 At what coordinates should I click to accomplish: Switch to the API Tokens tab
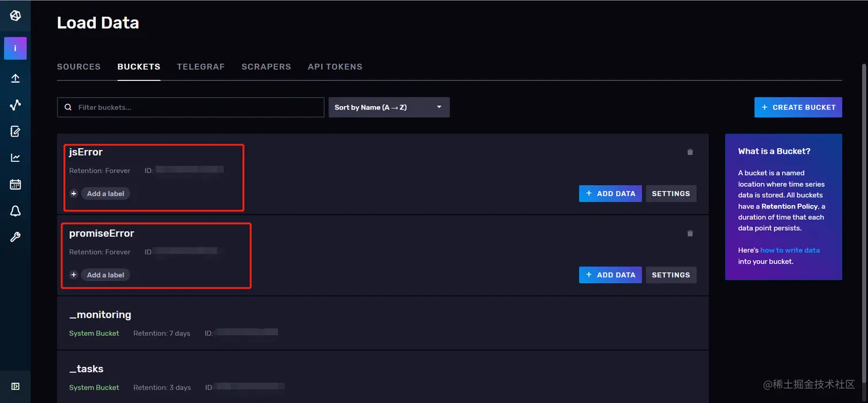click(x=335, y=67)
